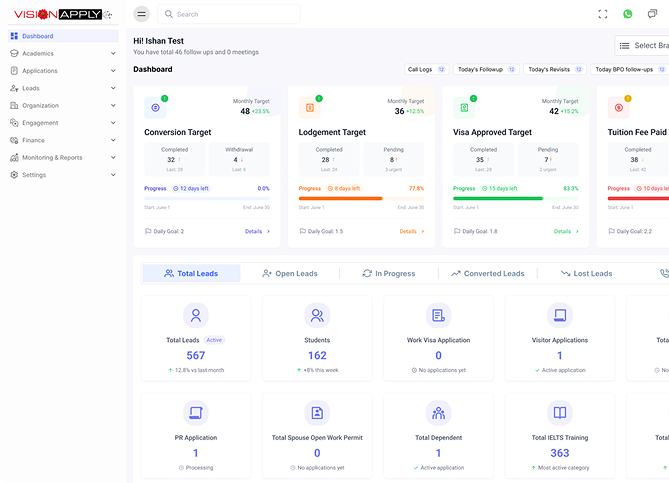
Task: Expand the Applications menu chevron
Action: coord(113,70)
